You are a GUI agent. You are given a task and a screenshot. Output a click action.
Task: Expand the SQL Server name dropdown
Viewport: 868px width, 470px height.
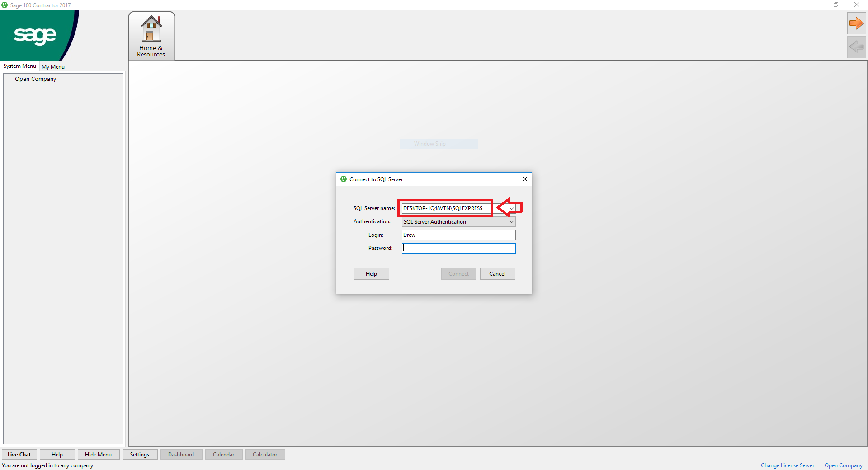511,208
